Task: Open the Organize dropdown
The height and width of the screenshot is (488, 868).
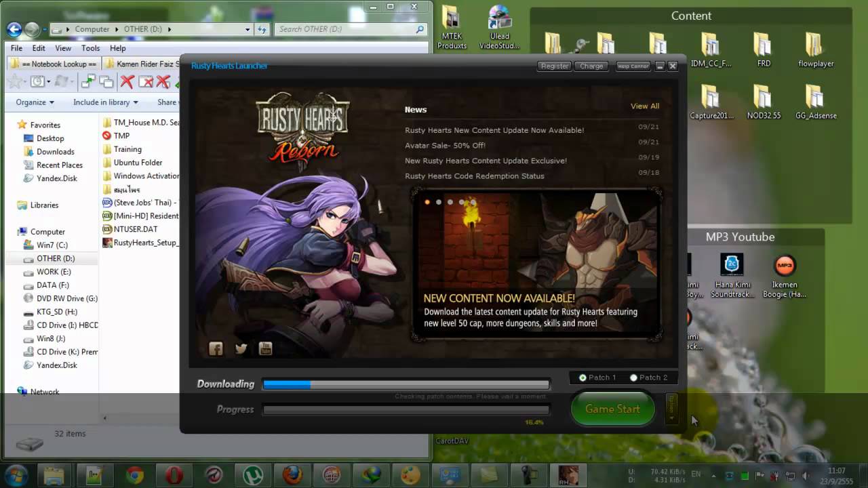Action: click(35, 102)
